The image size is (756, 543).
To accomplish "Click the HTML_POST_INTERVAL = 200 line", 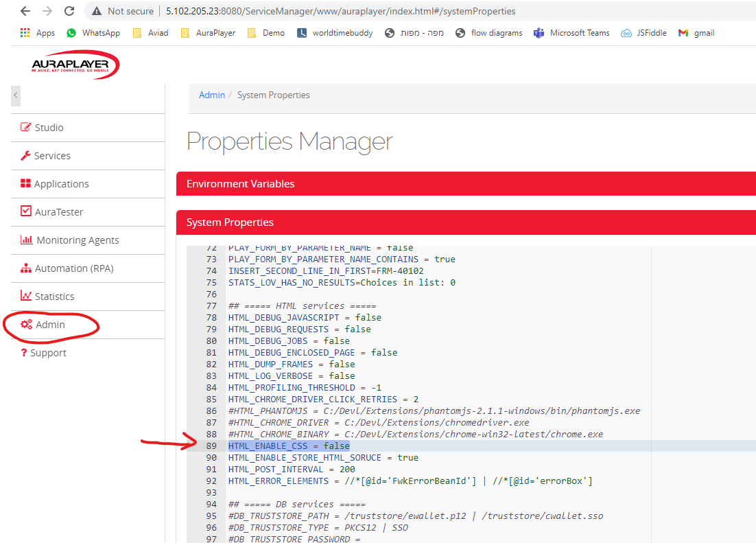I will [x=292, y=469].
